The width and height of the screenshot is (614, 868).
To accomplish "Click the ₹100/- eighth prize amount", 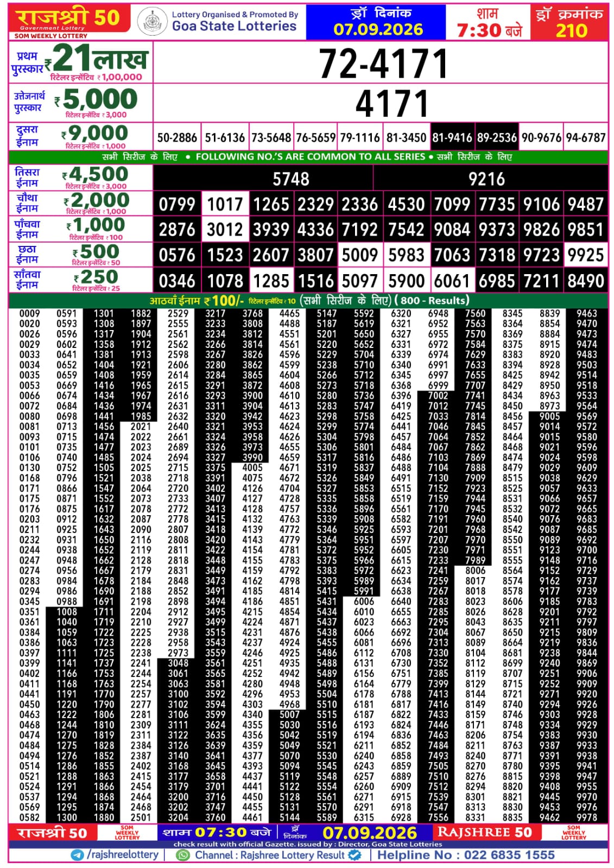I will (x=224, y=300).
